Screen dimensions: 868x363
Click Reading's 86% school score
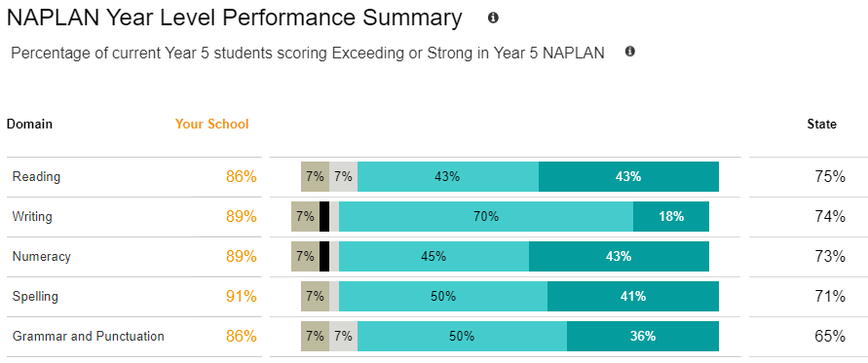[242, 177]
